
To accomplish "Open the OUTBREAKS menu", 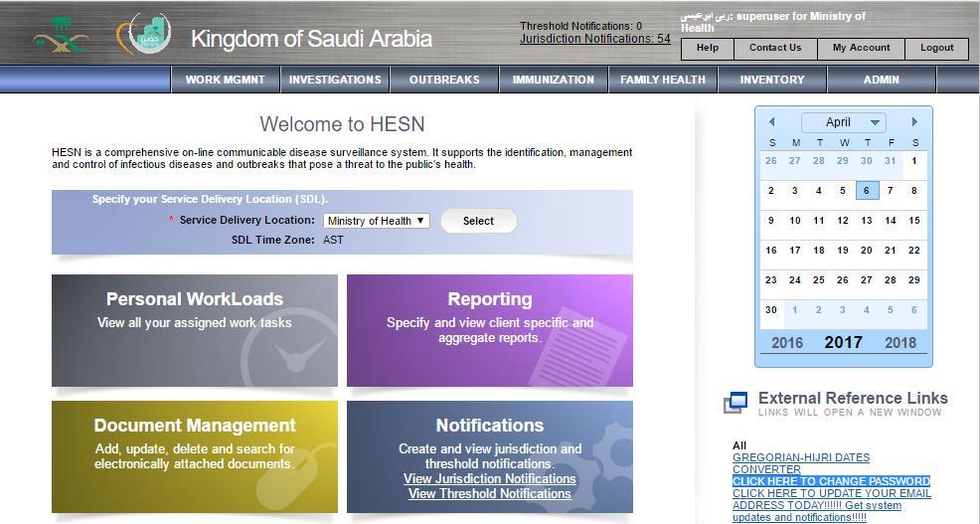I will point(444,80).
